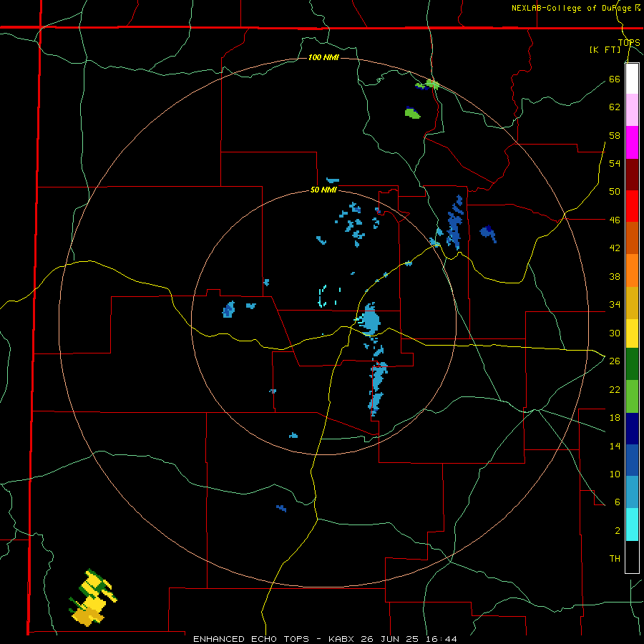644x644 pixels.
Task: Click the TOPS K FT legend heading
Action: point(615,46)
